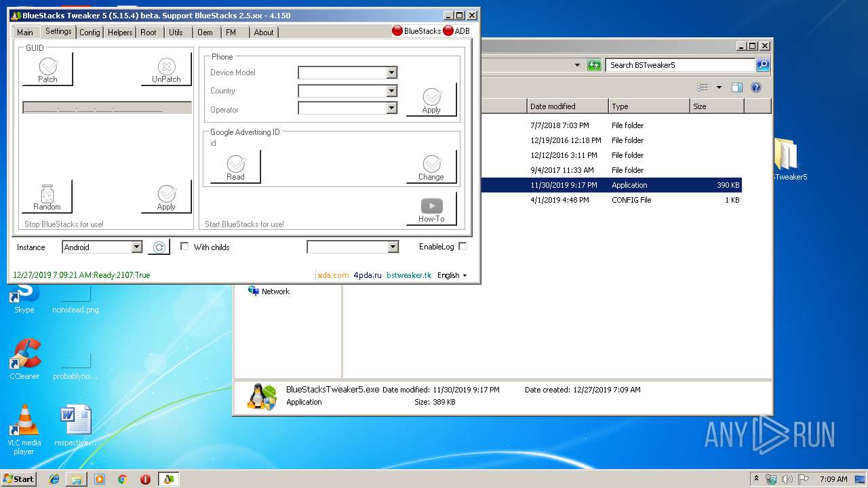This screenshot has width=868, height=488.
Task: Sort by the Type column
Action: (649, 106)
